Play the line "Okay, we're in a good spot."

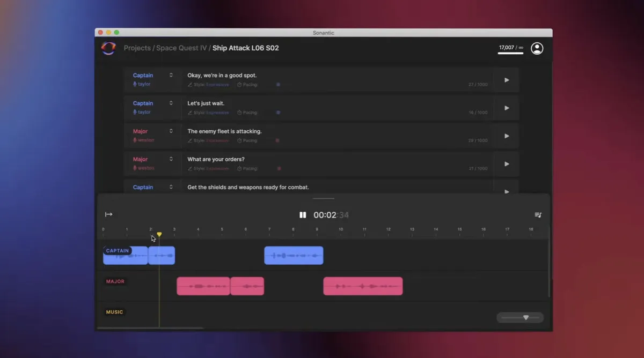point(507,80)
